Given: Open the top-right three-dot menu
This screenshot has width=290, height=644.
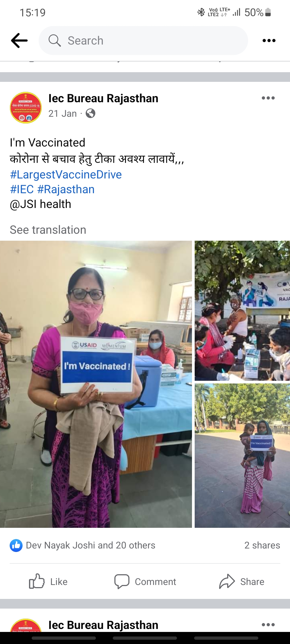Looking at the screenshot, I should [269, 41].
